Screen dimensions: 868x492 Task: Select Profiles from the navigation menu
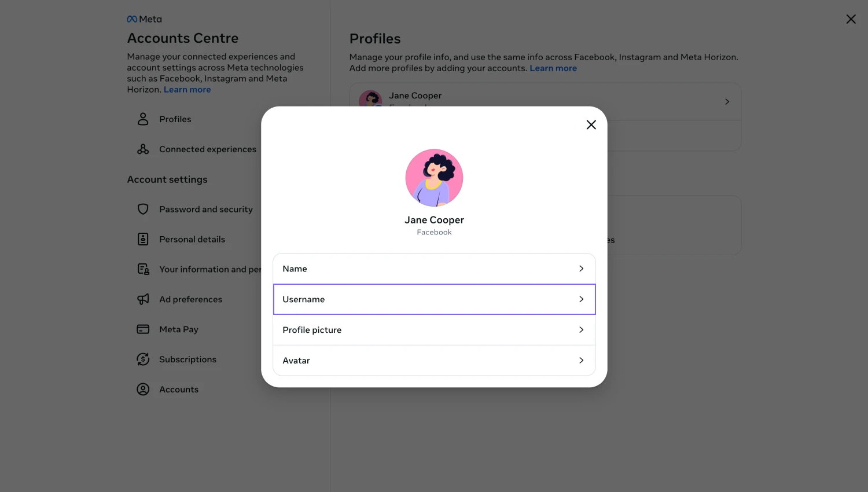[175, 119]
